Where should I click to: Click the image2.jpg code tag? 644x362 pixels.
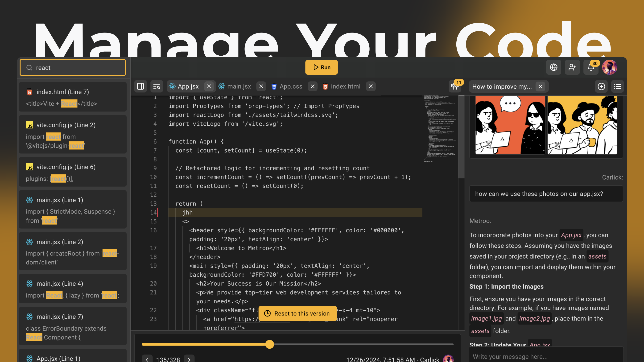[534, 318]
